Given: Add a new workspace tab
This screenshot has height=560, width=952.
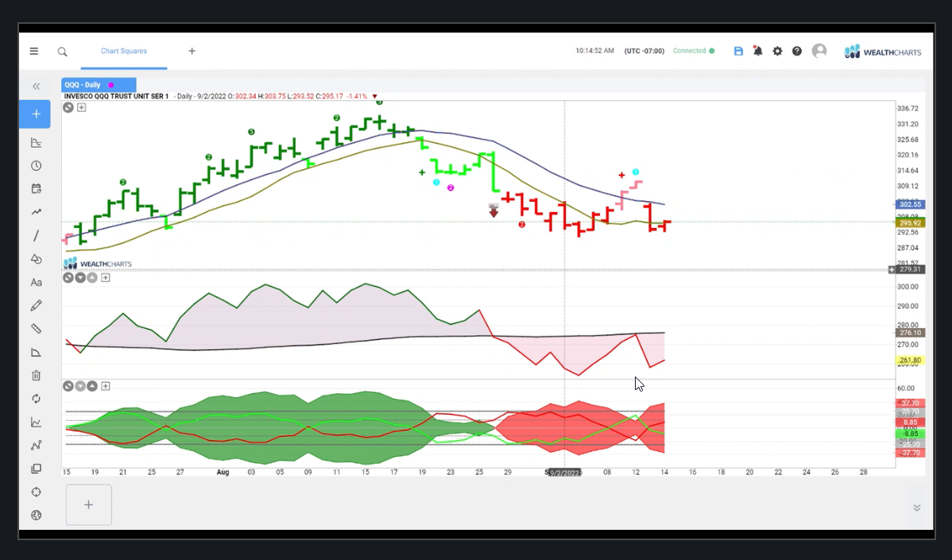Looking at the screenshot, I should point(192,51).
